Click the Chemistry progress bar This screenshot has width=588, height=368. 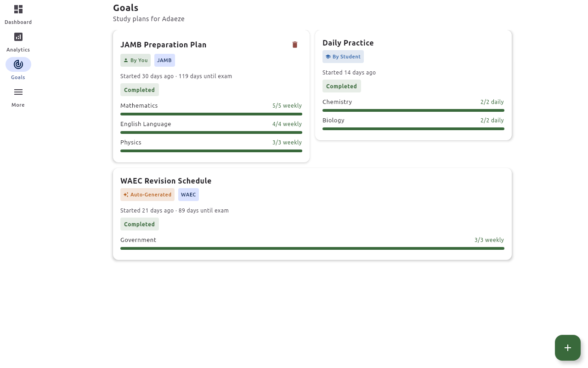tap(413, 110)
